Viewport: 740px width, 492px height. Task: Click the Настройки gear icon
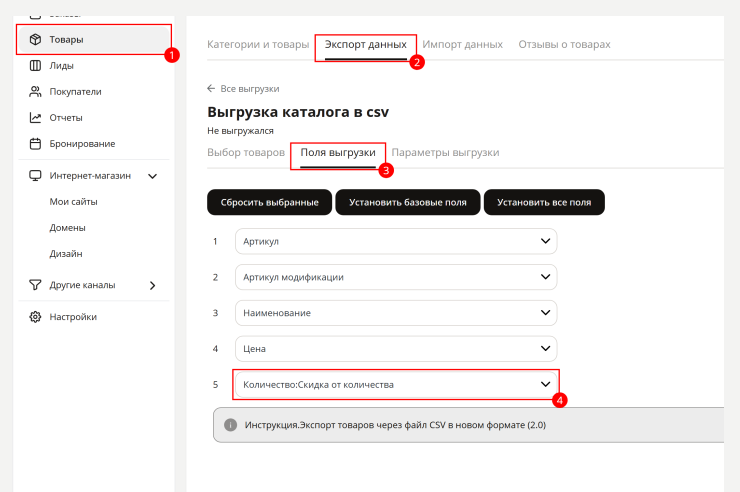35,317
